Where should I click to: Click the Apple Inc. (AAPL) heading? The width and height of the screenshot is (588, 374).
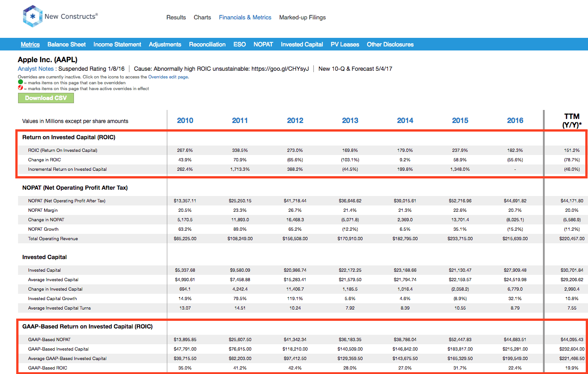coord(47,59)
